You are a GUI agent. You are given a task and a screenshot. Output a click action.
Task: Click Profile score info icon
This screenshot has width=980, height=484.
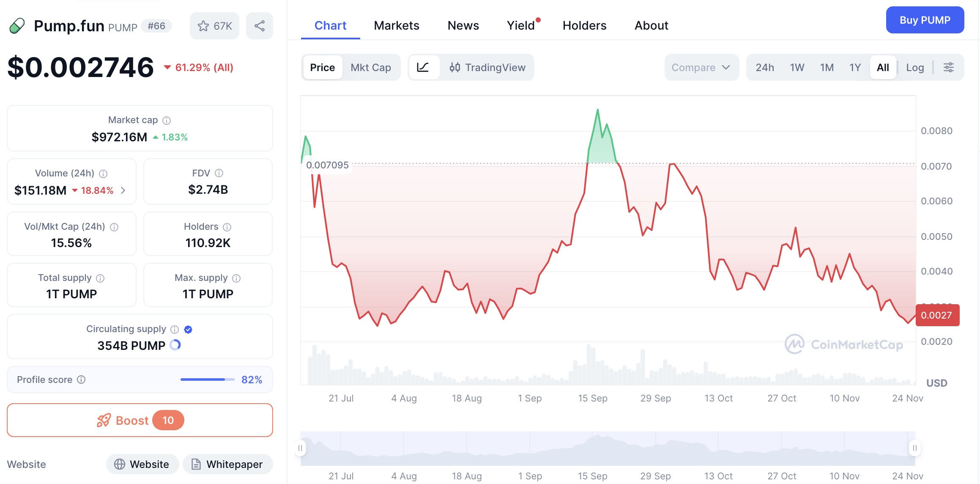click(x=81, y=379)
